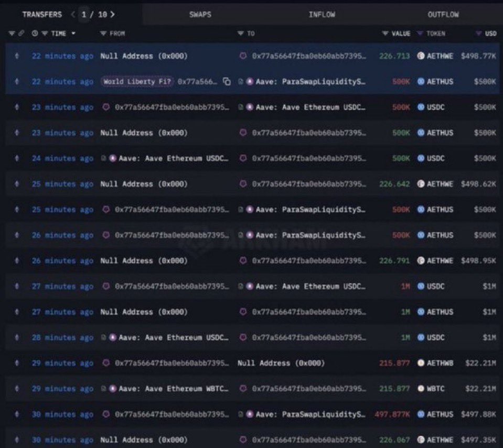Open Null Address sender in 226.713 row
The width and height of the screenshot is (503, 448).
tap(144, 56)
